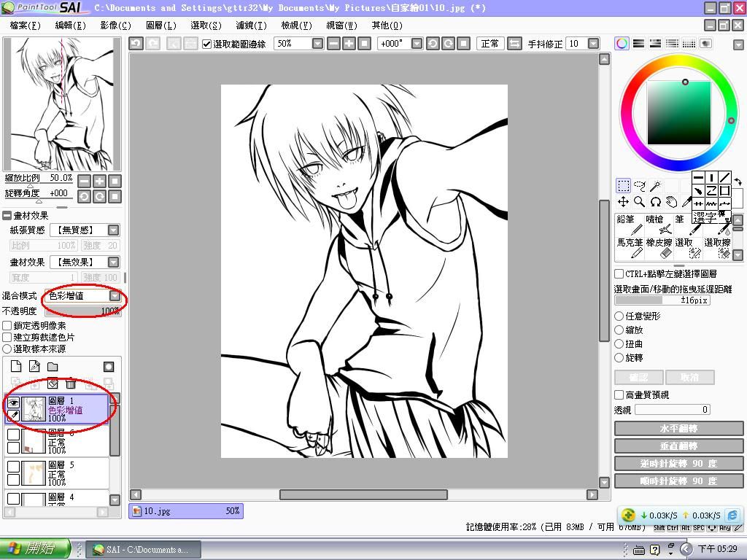This screenshot has height=560, width=747.
Task: Show 圖層 5 by clicking its visibility box
Action: pos(14,466)
